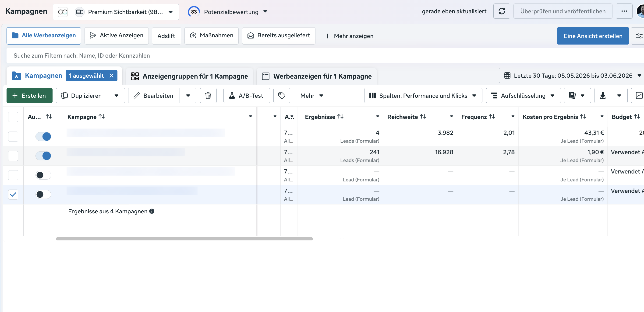Check the box for the 241 leads row
This screenshot has width=644, height=312.
click(x=13, y=156)
